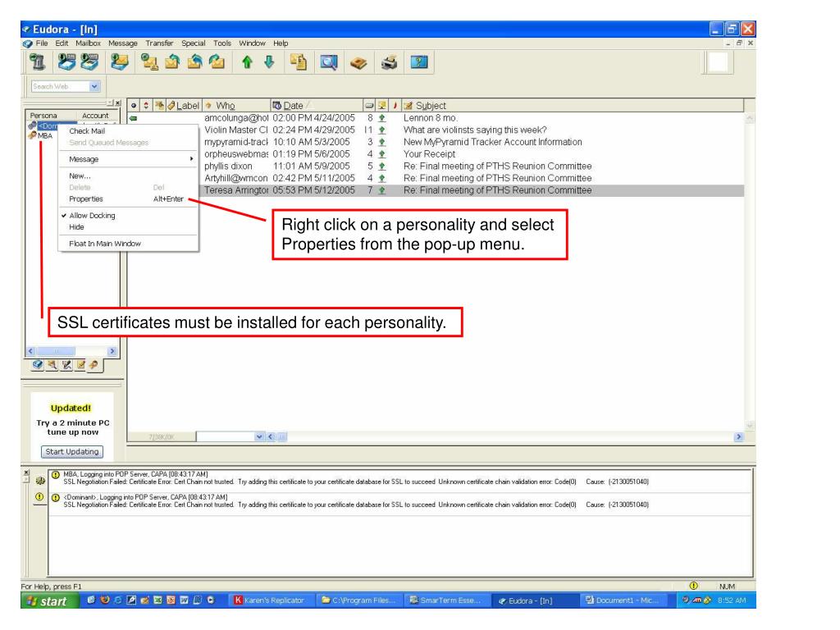Screen dimensions: 840x630
Task: Choose New... in the context menu
Action: click(128, 176)
